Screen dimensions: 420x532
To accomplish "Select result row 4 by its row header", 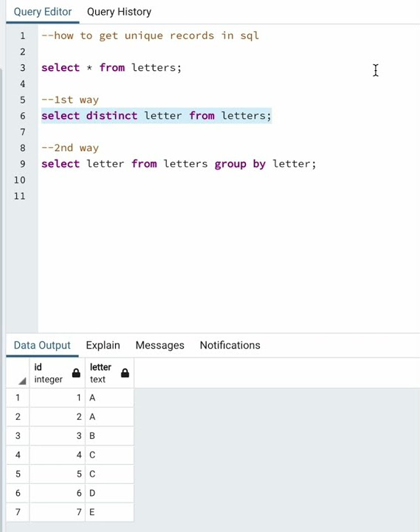I will point(18,454).
